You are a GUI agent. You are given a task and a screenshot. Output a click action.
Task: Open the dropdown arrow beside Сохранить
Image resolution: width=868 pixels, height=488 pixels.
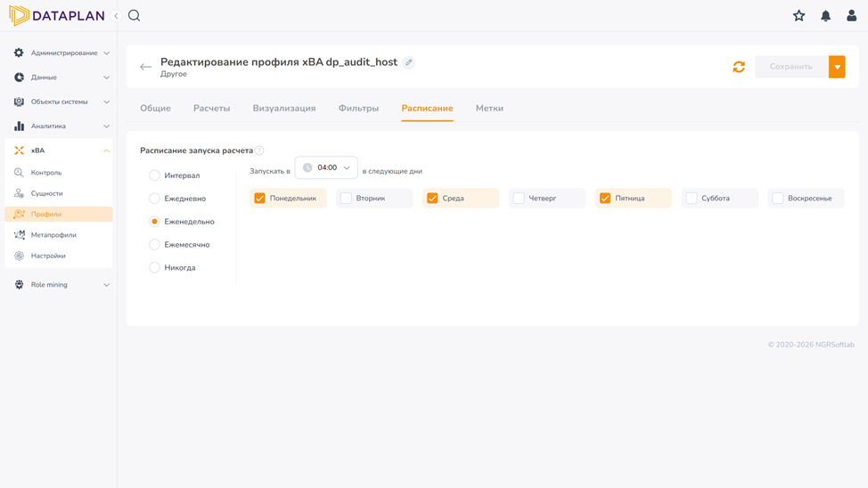[837, 67]
